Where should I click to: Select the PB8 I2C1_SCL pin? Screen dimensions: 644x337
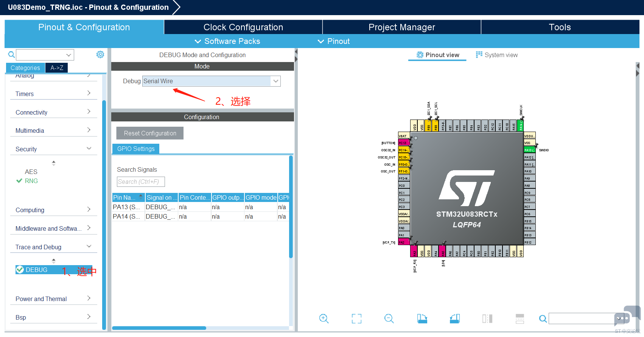[436, 126]
